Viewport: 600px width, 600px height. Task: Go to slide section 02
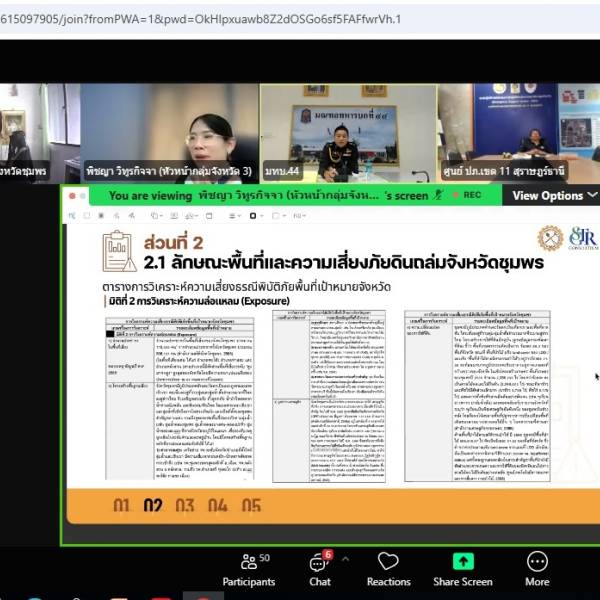[153, 505]
